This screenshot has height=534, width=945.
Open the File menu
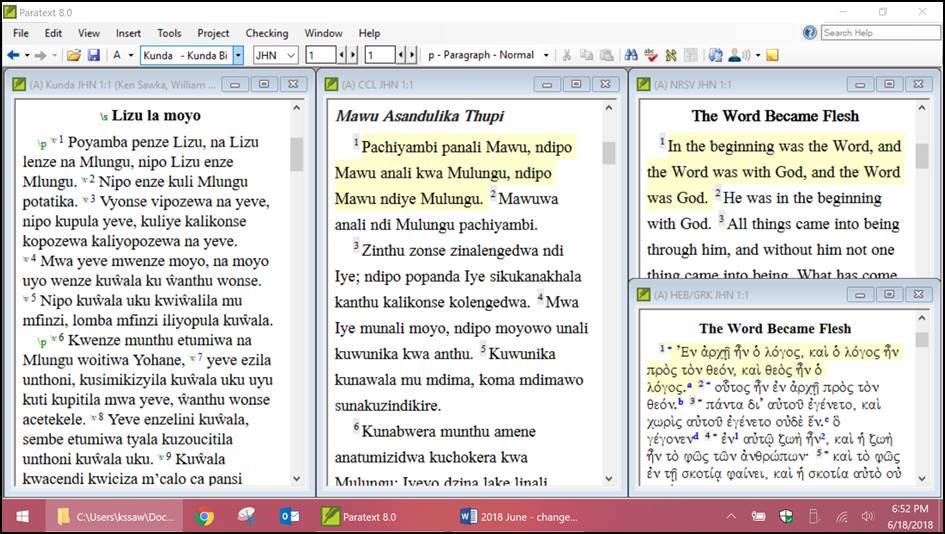coord(21,33)
